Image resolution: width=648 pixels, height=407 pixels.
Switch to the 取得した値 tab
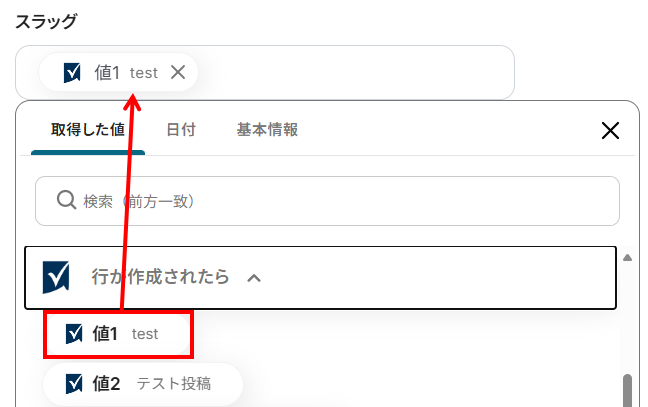pyautogui.click(x=88, y=130)
